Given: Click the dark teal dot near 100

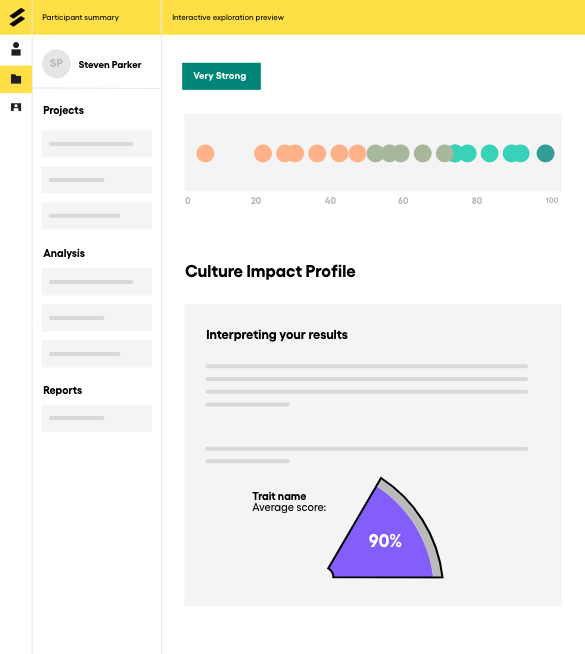Looking at the screenshot, I should (545, 153).
